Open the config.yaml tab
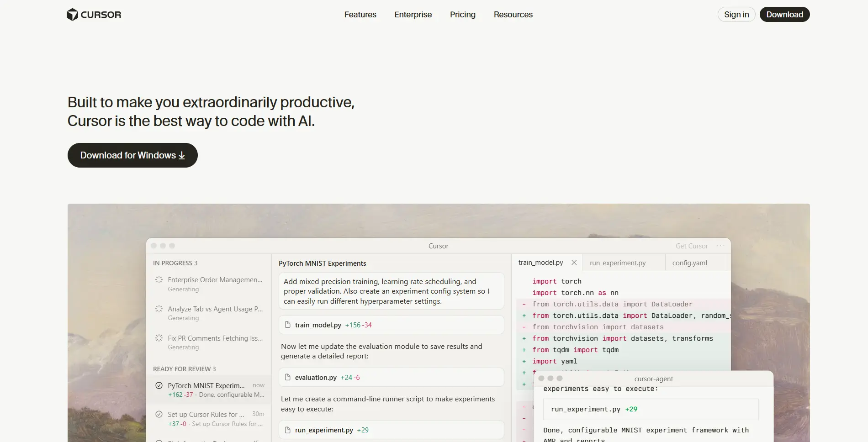The image size is (868, 442). click(x=690, y=263)
